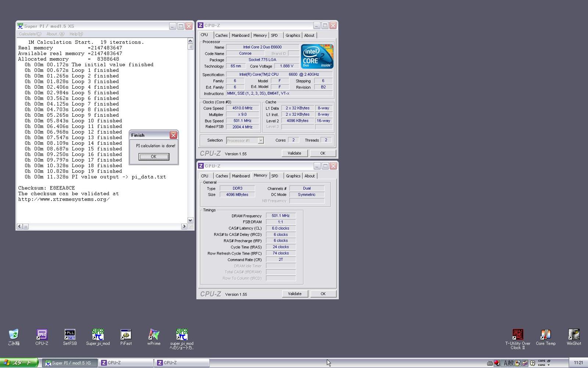
Task: Click Validate in the upper CPU-Z window
Action: pyautogui.click(x=294, y=153)
